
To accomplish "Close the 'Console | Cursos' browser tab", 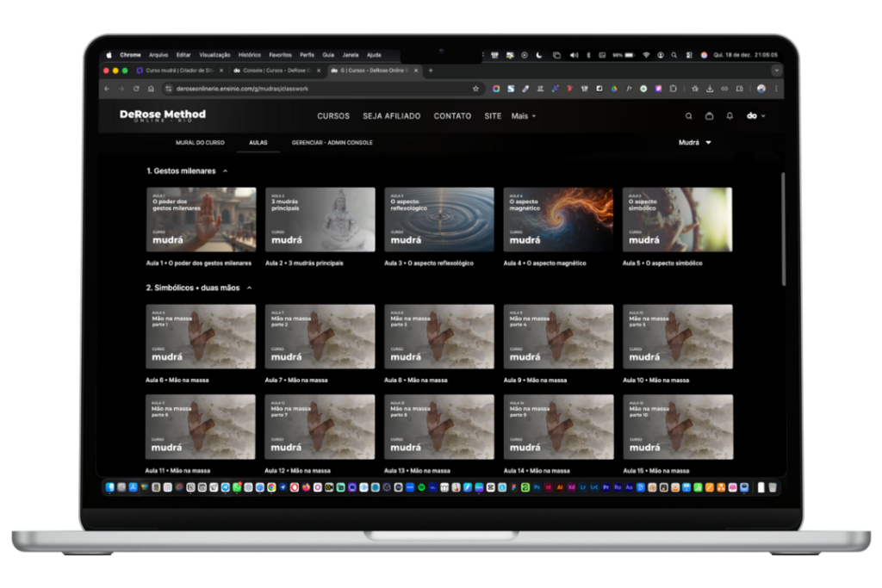I will [x=319, y=71].
